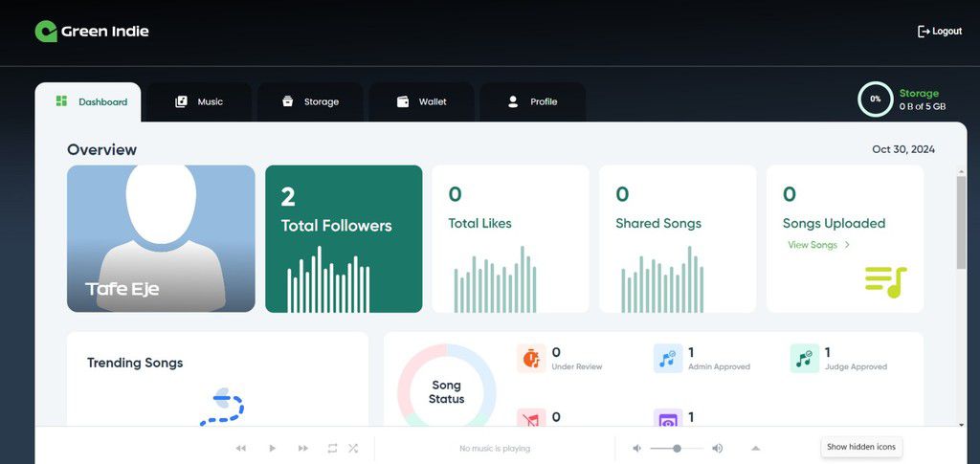
Task: Toggle repeat mode in the player
Action: 332,448
